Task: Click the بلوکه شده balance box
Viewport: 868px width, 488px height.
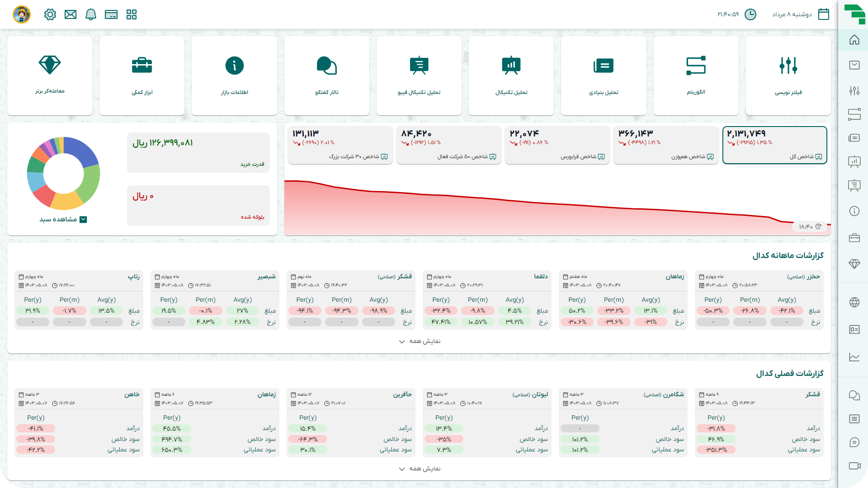Action: (198, 206)
